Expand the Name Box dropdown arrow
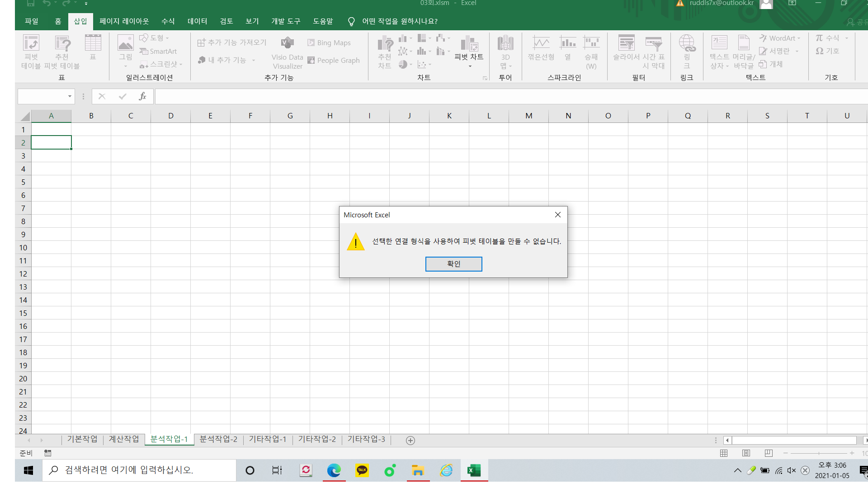The width and height of the screenshot is (868, 488). tap(70, 96)
